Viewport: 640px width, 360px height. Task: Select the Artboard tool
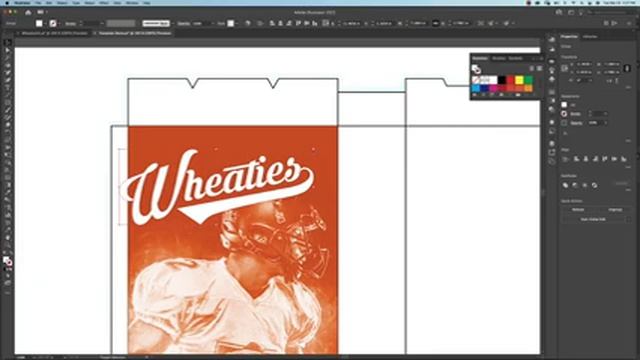7,222
